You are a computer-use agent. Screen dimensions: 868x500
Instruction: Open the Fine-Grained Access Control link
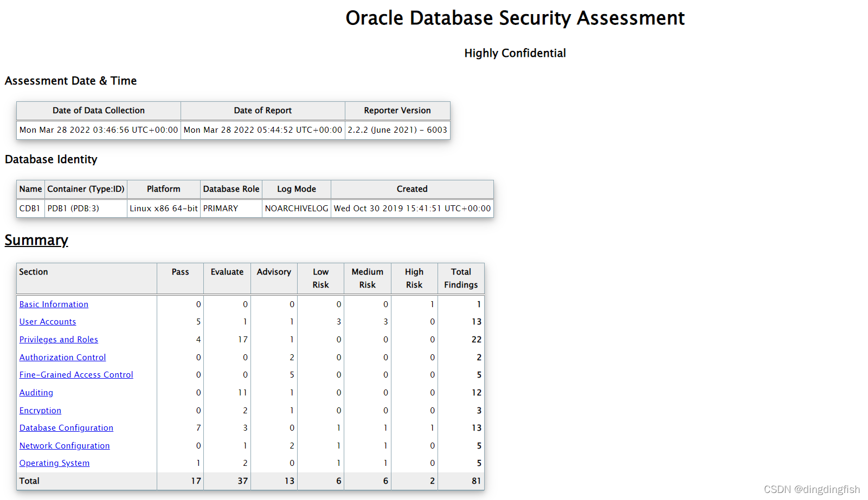76,375
